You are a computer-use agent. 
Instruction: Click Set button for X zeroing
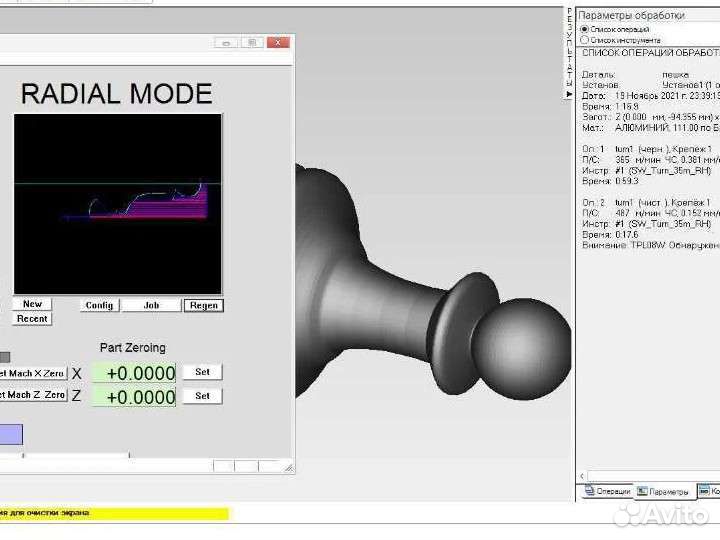pyautogui.click(x=202, y=372)
